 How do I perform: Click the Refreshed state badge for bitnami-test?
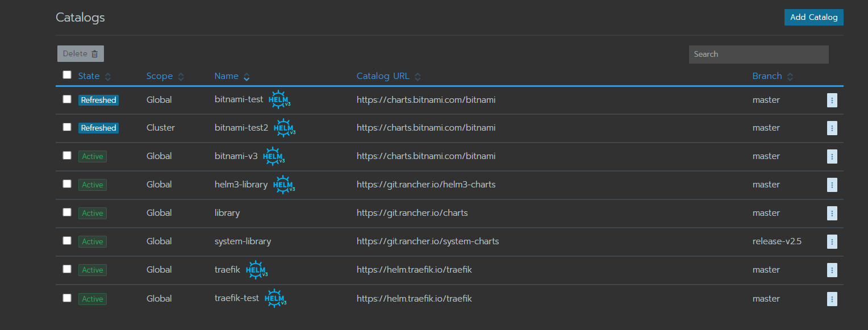(x=98, y=99)
